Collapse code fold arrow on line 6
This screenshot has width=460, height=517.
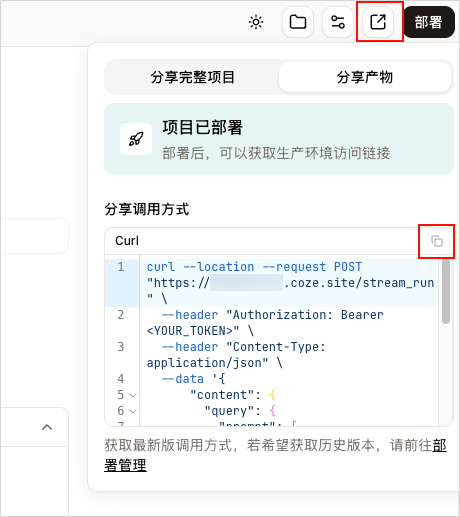(x=133, y=411)
